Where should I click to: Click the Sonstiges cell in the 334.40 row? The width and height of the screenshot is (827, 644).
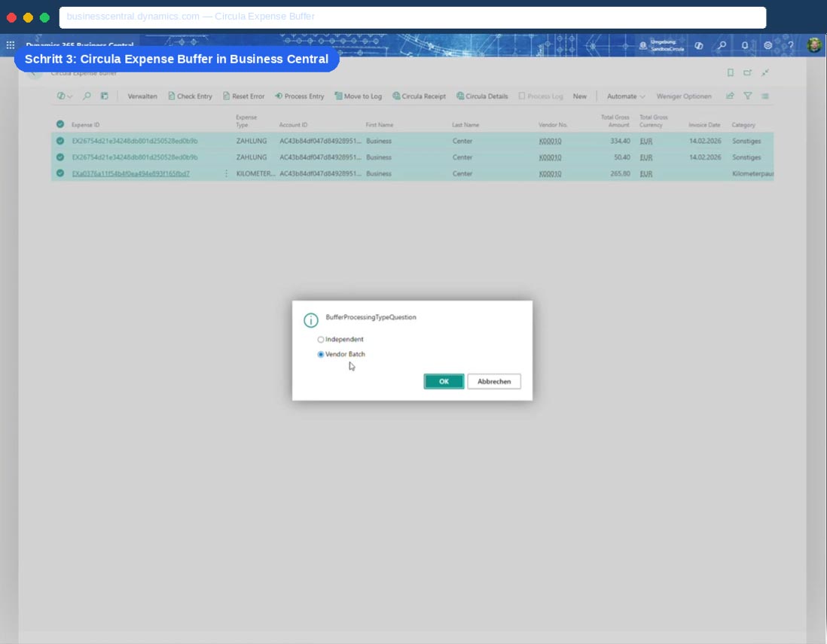pos(746,141)
